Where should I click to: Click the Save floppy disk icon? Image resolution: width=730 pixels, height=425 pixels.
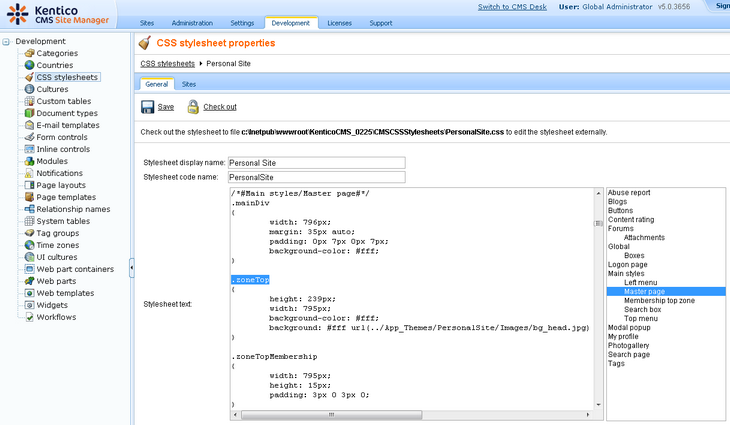(147, 107)
